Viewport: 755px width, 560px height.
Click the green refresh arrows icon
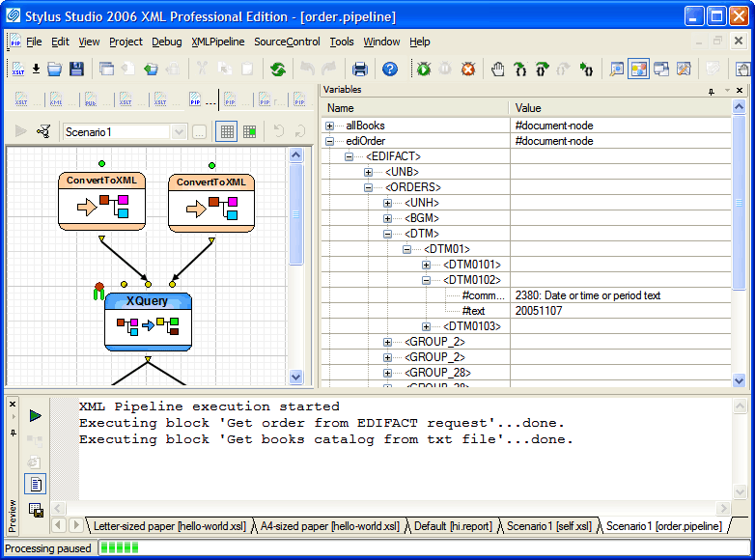pos(278,70)
